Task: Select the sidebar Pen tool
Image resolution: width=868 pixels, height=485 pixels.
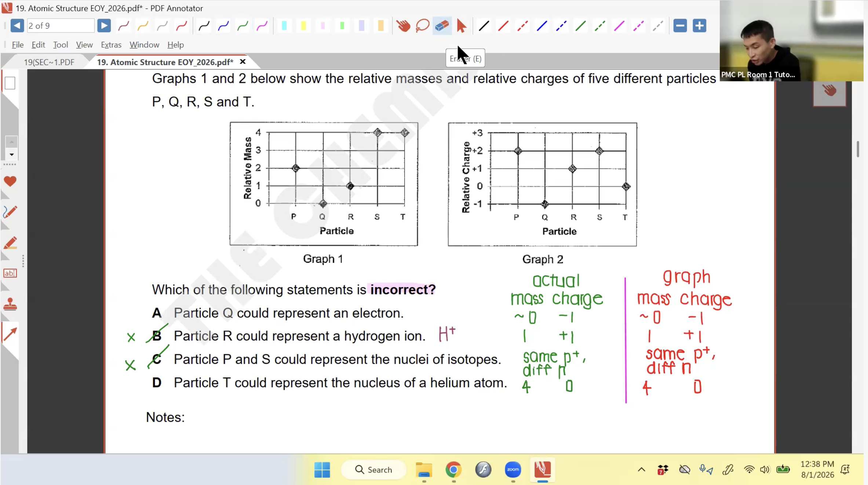Action: click(10, 212)
